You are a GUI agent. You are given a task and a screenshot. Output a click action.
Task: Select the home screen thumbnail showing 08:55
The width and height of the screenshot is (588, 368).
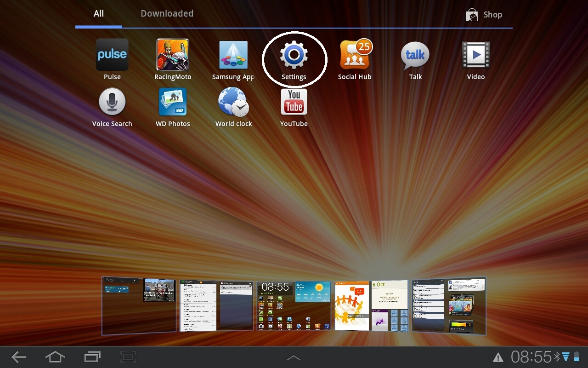pos(294,305)
